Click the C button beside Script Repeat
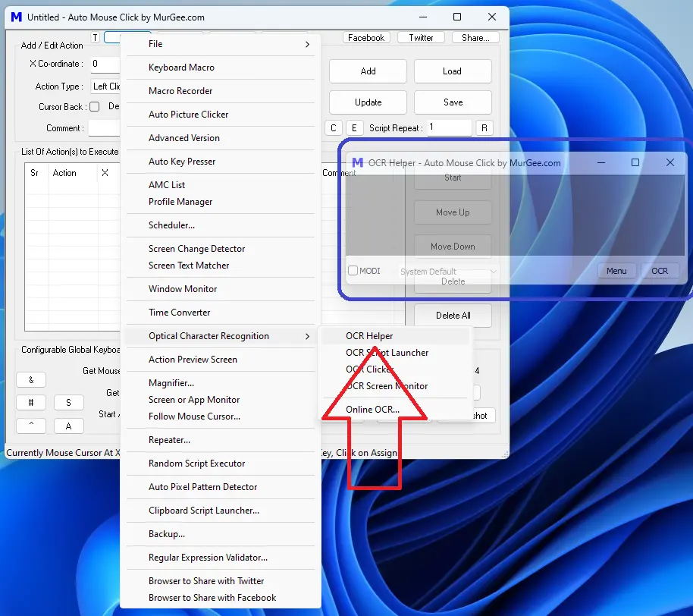 click(x=334, y=127)
